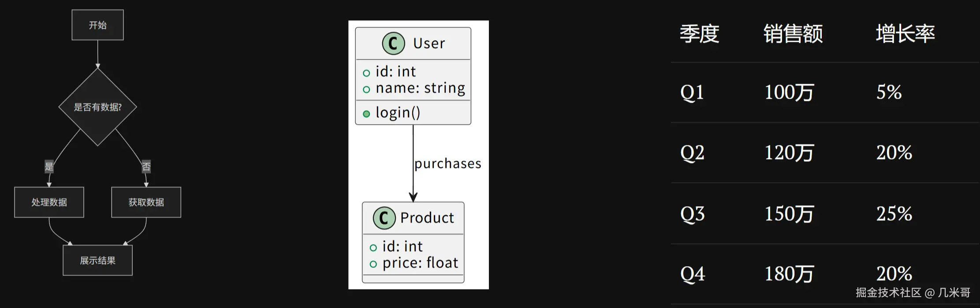Screen dimensions: 980x308
Task: Click the 销售额 column header
Action: tap(793, 34)
